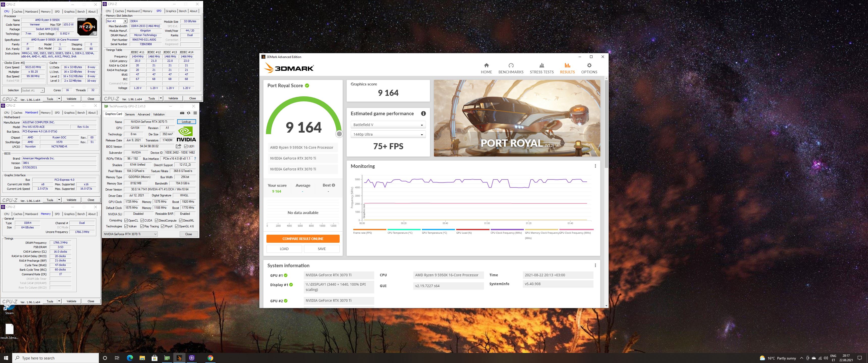868x363 pixels.
Task: Open Microsoft Store from the taskbar
Action: click(x=154, y=358)
